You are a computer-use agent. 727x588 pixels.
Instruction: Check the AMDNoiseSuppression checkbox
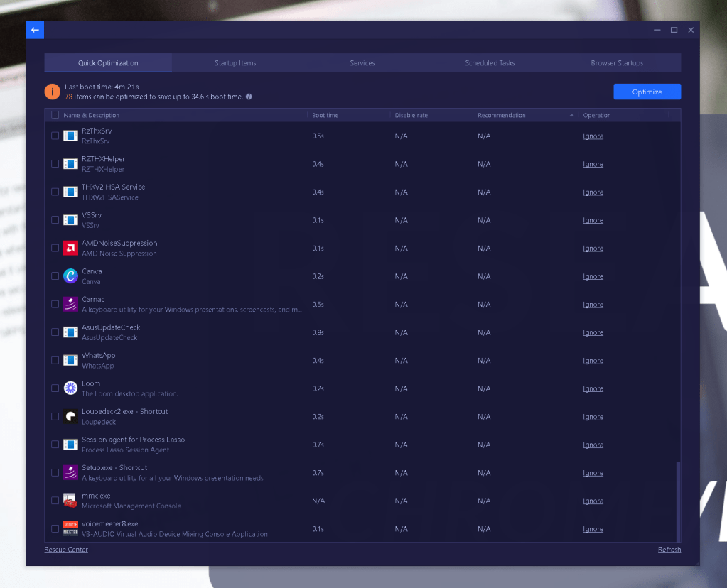coord(55,249)
